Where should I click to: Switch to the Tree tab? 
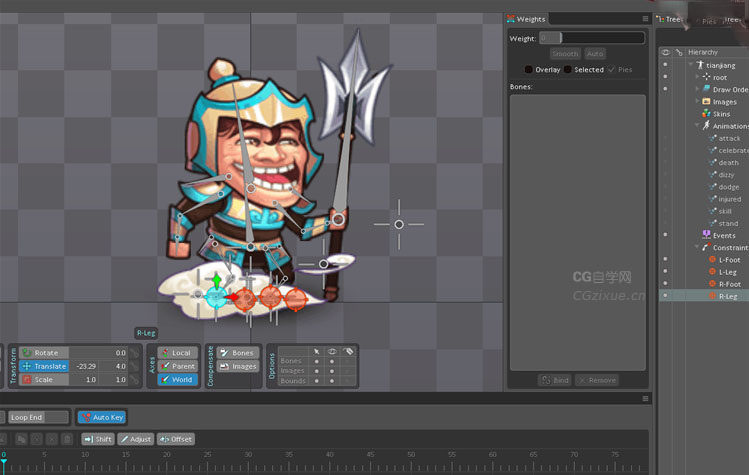pyautogui.click(x=668, y=20)
